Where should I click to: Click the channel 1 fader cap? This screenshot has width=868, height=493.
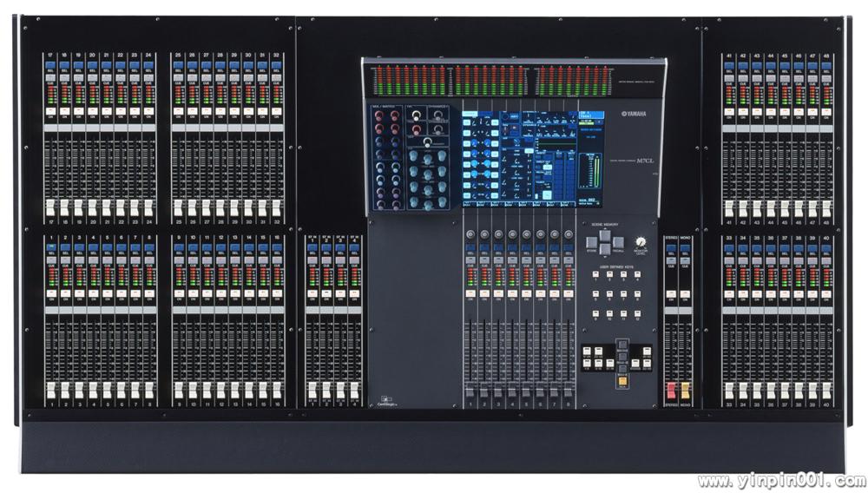pyautogui.click(x=51, y=389)
